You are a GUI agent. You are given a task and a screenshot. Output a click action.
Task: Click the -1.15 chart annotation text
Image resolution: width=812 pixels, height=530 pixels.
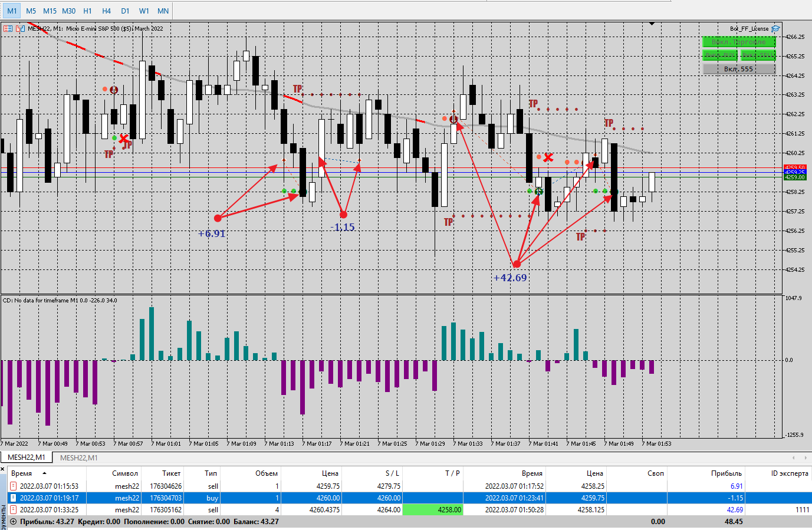[343, 228]
